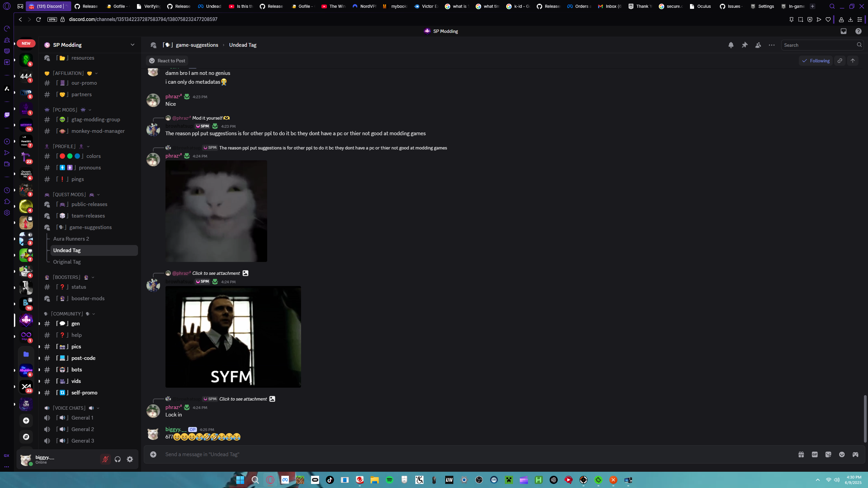
Task: Expand SP Modding server dropdown menu
Action: pos(133,45)
